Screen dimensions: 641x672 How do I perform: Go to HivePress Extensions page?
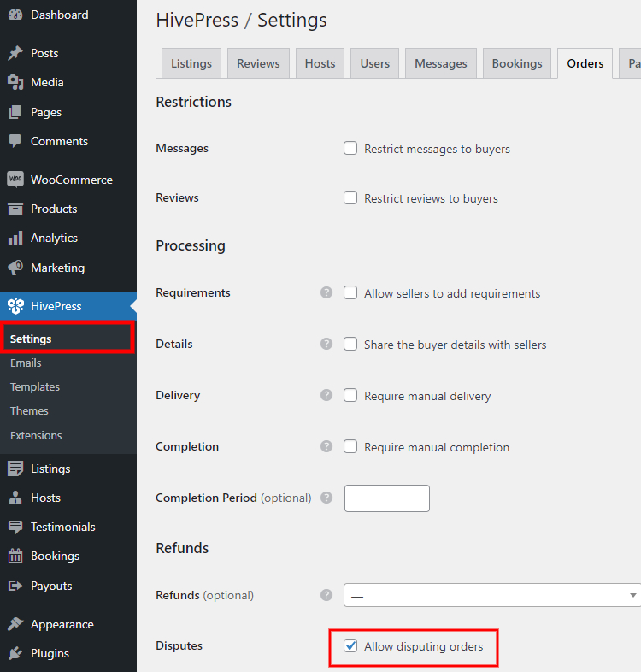coord(36,435)
